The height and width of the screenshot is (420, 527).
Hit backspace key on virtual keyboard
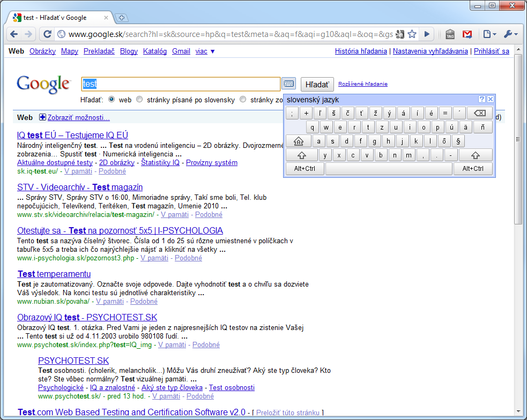tap(480, 113)
